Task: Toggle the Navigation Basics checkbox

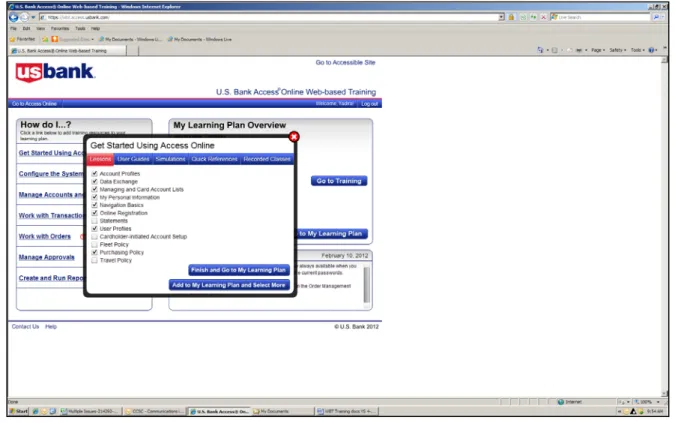Action: click(95, 205)
